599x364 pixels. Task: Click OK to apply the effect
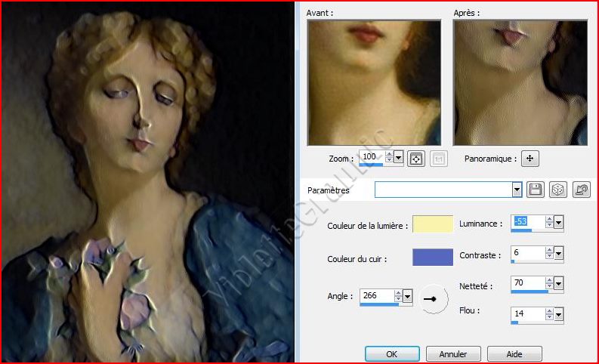[391, 353]
